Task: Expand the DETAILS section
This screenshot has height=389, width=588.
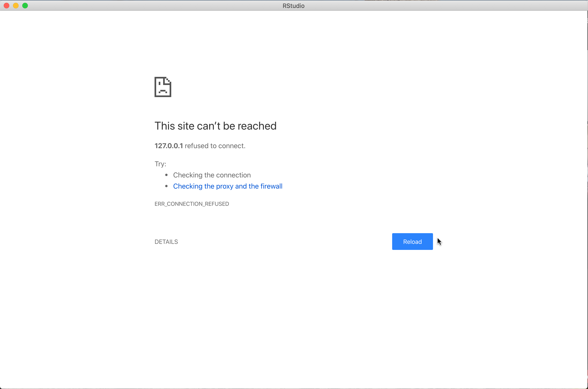Action: pos(166,242)
